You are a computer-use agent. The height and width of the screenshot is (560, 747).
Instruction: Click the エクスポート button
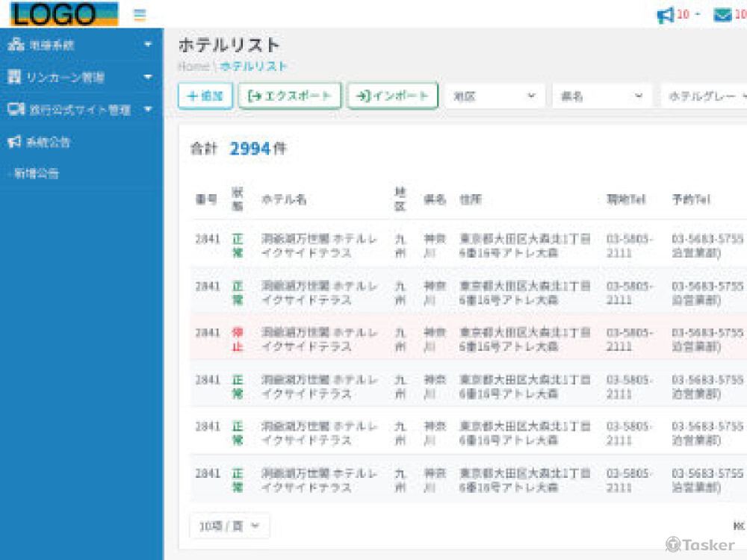point(290,96)
